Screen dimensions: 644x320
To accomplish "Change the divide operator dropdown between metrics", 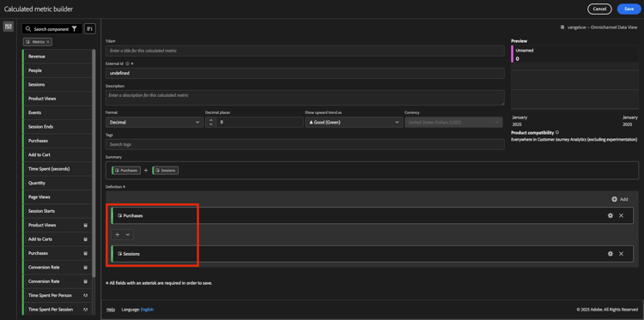I will point(123,235).
